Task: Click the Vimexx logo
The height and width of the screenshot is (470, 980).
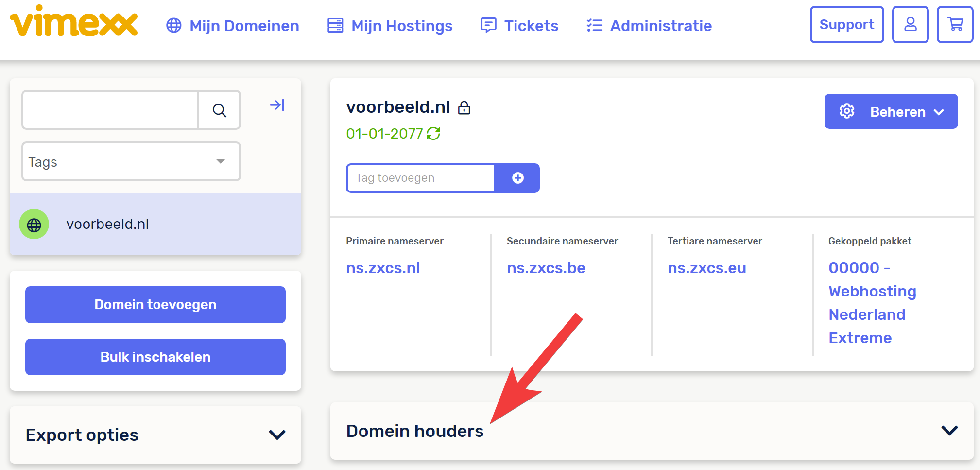Action: 74,22
